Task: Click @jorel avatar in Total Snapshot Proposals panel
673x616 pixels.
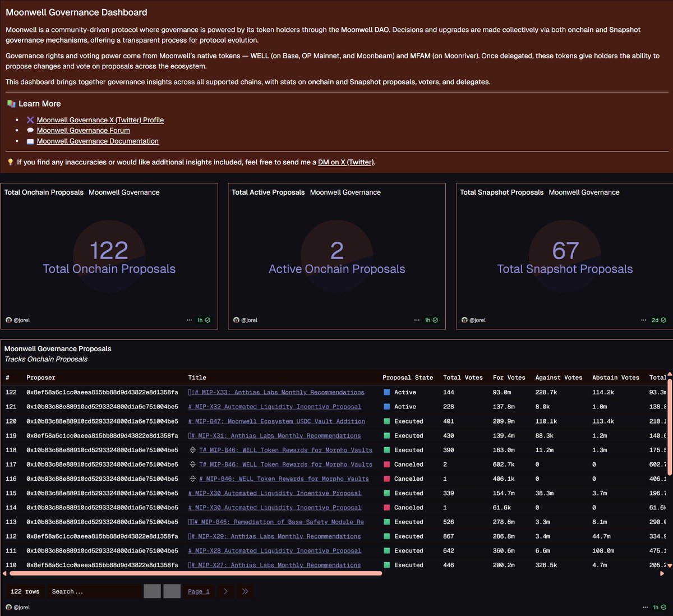Action: coord(464,320)
